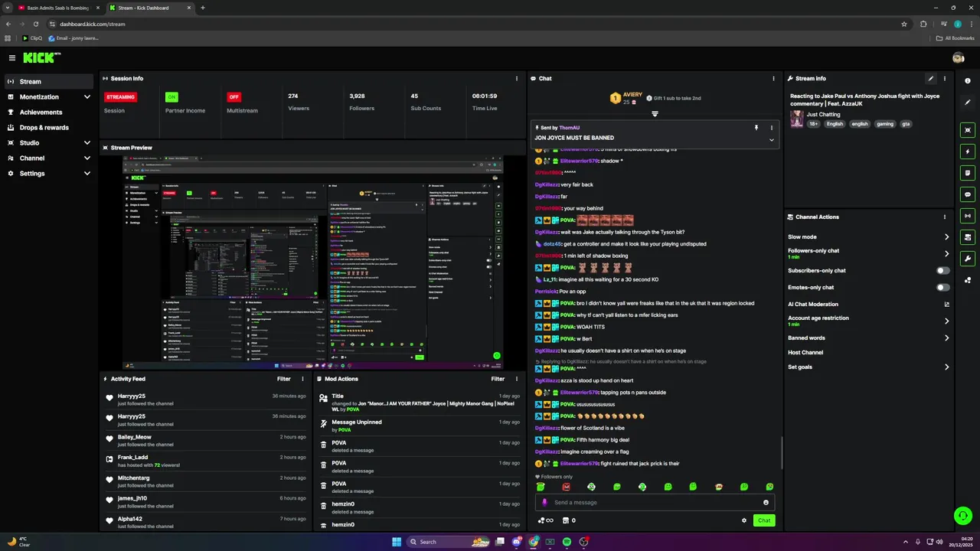980x551 pixels.
Task: Click the green Chat send button
Action: click(x=764, y=520)
